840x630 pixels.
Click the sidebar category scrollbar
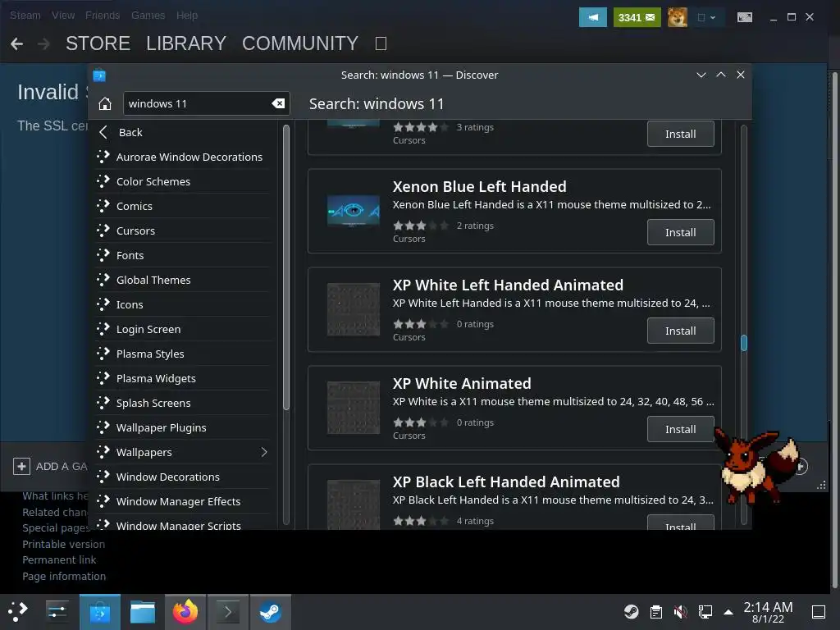(x=286, y=268)
